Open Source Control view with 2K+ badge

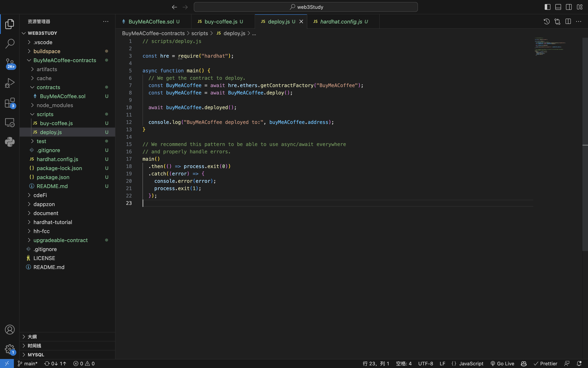[10, 64]
